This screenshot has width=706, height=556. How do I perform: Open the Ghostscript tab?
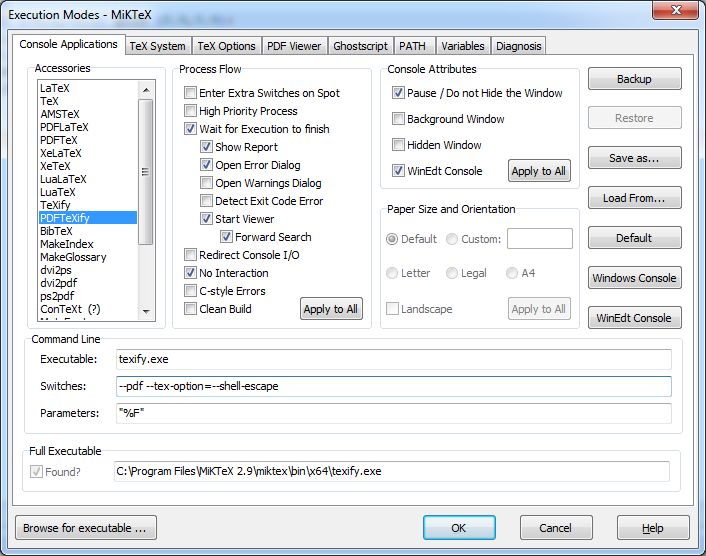[361, 46]
